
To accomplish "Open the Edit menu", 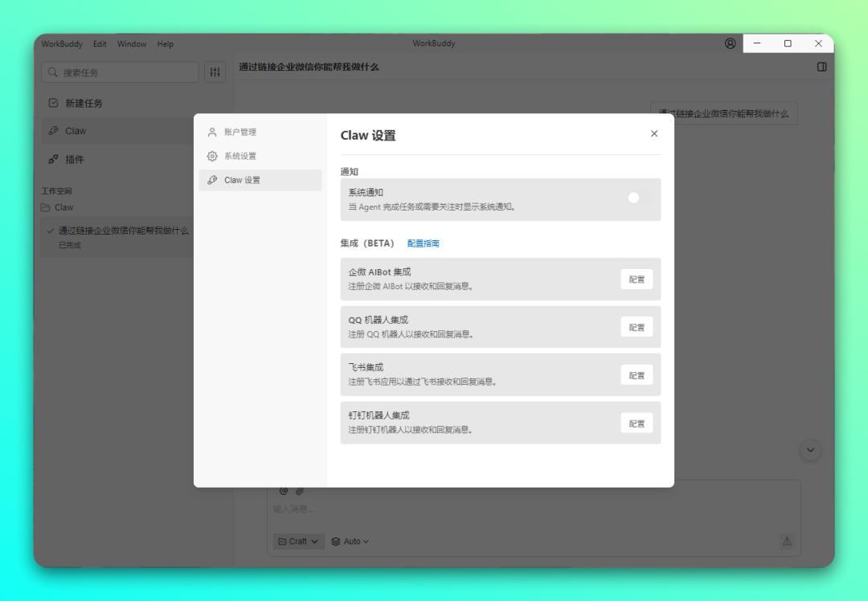I will pyautogui.click(x=100, y=44).
